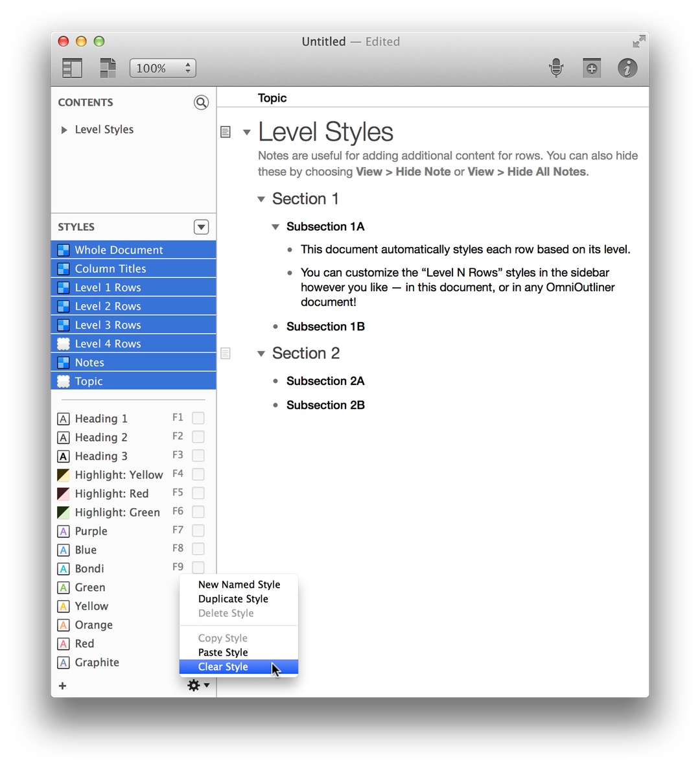Image resolution: width=700 pixels, height=768 pixels.
Task: Open the gear action menu
Action: pos(198,685)
